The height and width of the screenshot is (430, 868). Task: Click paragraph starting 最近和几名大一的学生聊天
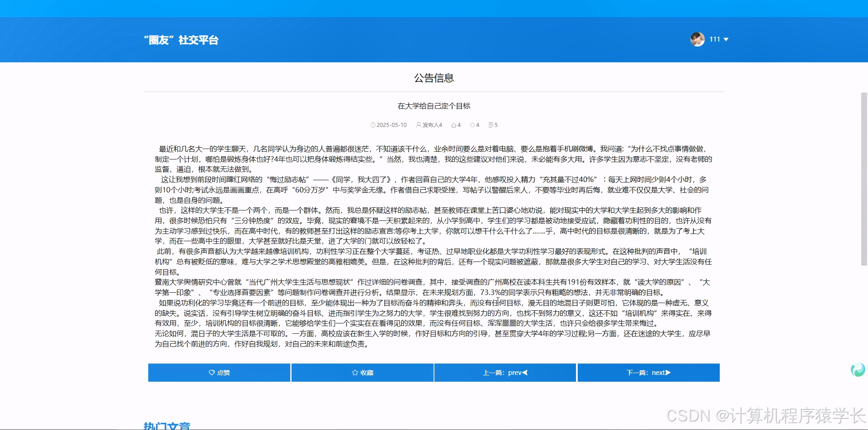point(434,159)
